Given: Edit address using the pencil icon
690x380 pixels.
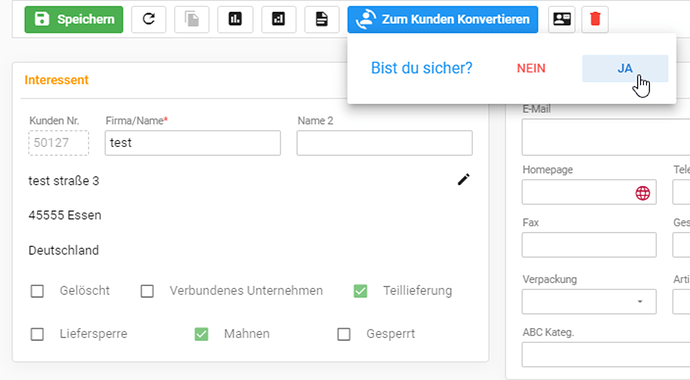Looking at the screenshot, I should coord(463,179).
